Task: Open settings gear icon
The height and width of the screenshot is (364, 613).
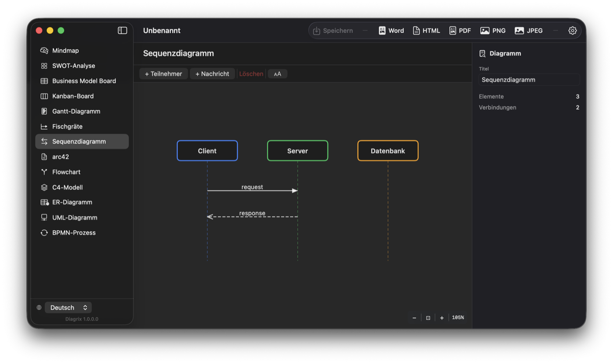Action: [x=573, y=31]
